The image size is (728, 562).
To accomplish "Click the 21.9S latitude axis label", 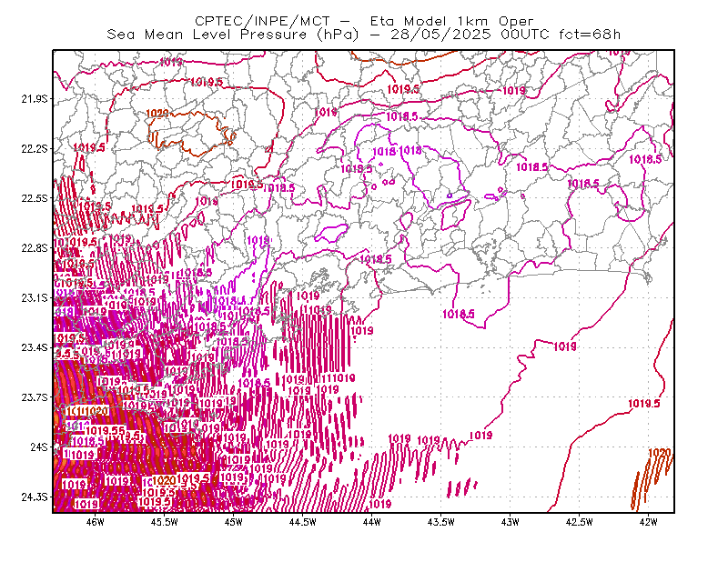I will [x=35, y=99].
